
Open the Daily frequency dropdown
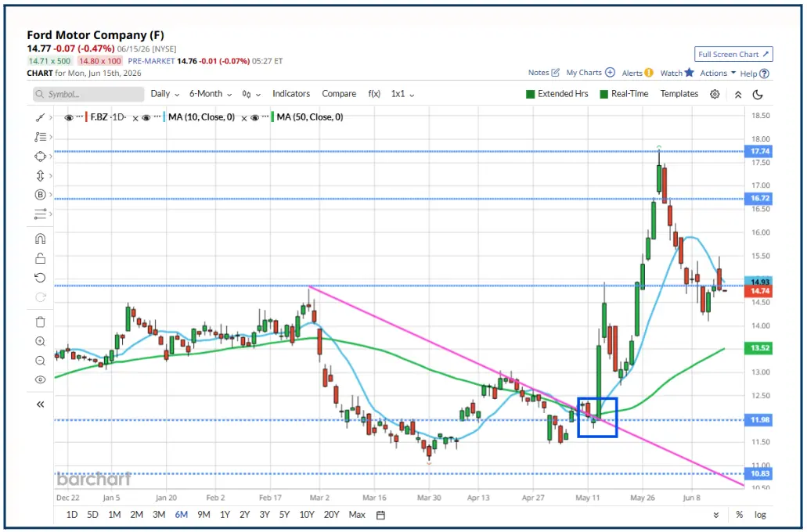(x=164, y=94)
